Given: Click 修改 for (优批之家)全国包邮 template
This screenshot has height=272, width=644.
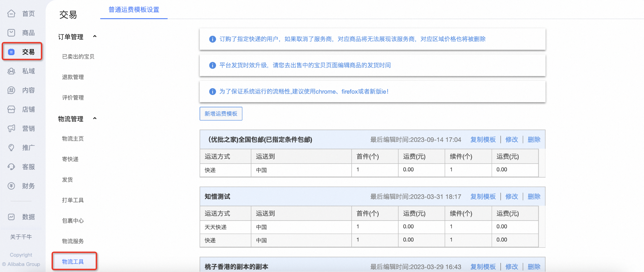Looking at the screenshot, I should [x=512, y=140].
